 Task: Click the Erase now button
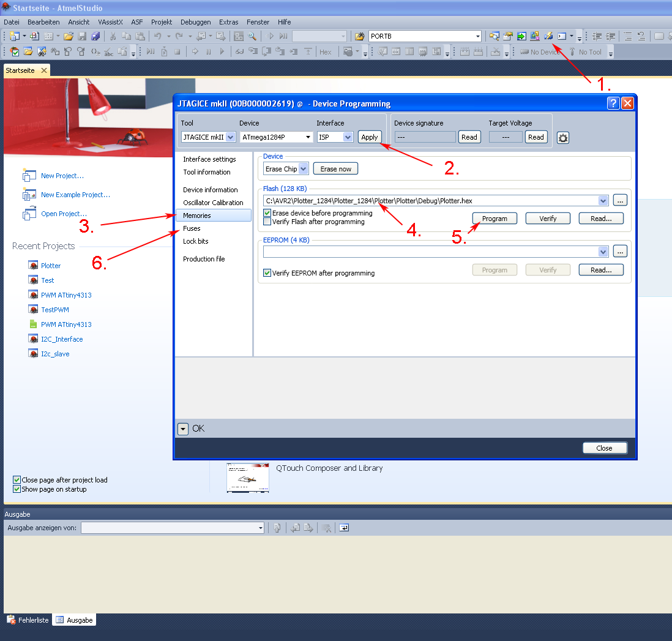[x=335, y=168]
